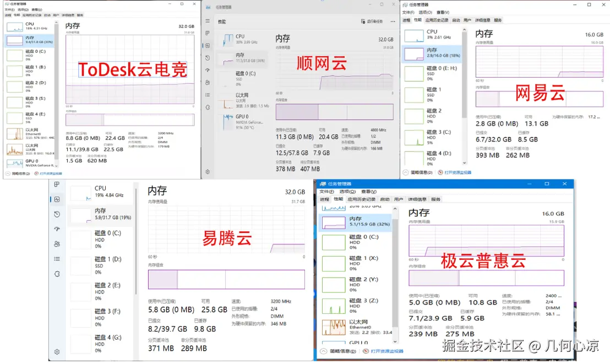Select CPU 3% 2.61 GHz in 网易云 window
610x364 pixels.
pyautogui.click(x=432, y=35)
